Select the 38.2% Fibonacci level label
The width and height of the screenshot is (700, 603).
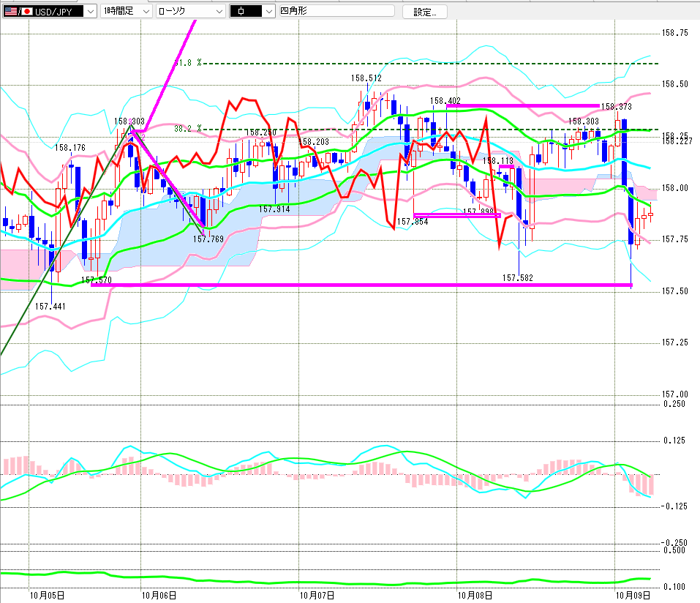[188, 129]
